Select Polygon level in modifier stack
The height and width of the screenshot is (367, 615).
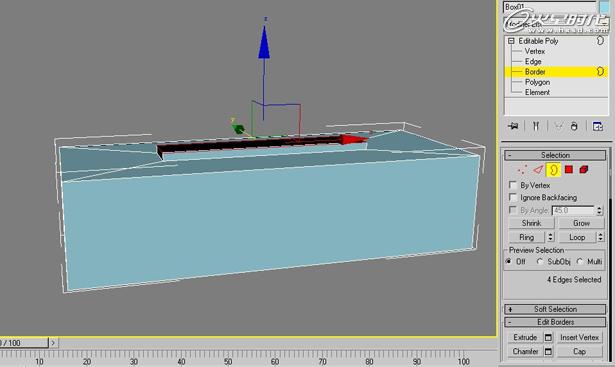537,82
